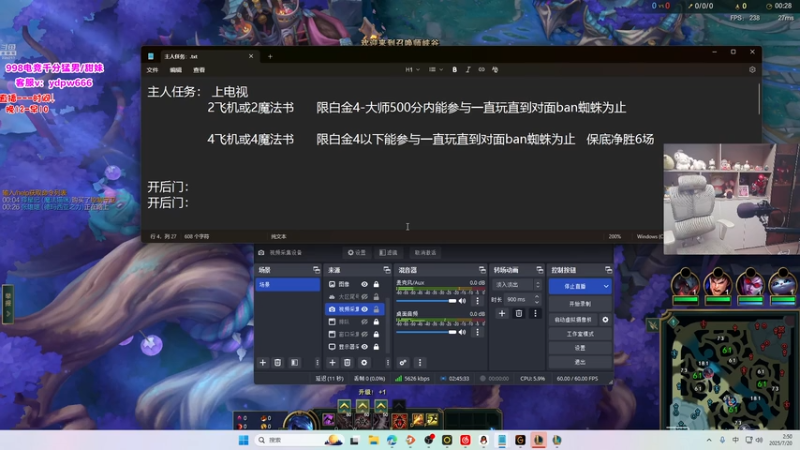Open source properties gear in OBS
The width and height of the screenshot is (800, 450).
tap(364, 363)
